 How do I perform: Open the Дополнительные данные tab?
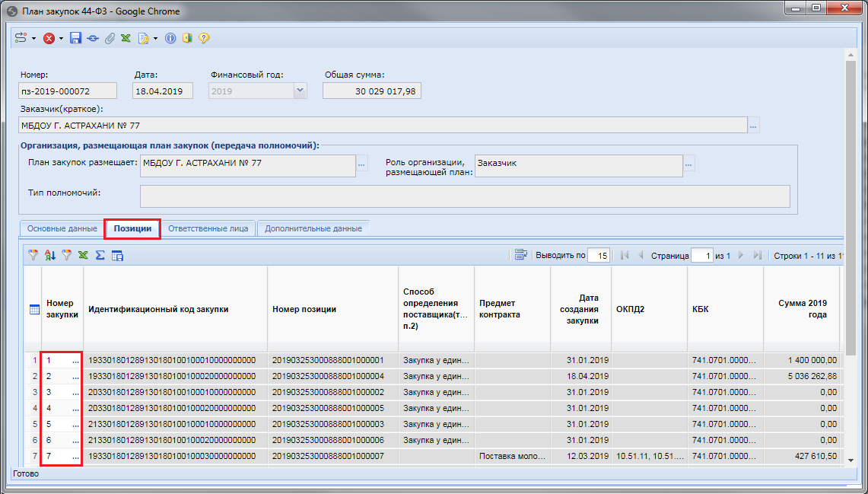point(313,228)
